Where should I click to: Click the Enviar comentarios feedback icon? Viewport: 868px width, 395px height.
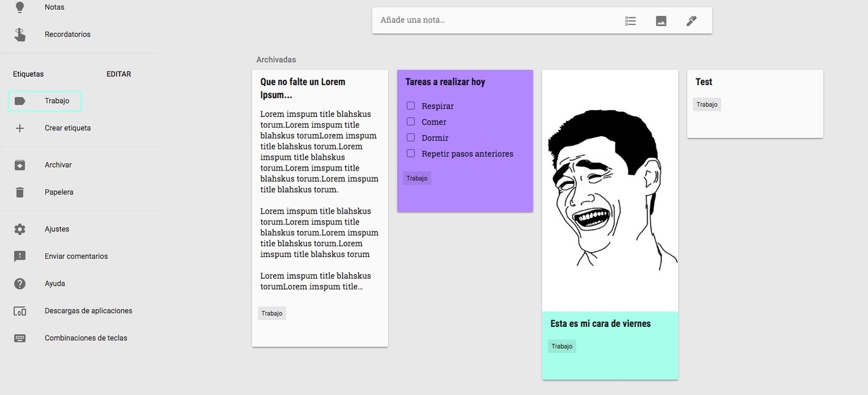pyautogui.click(x=20, y=256)
